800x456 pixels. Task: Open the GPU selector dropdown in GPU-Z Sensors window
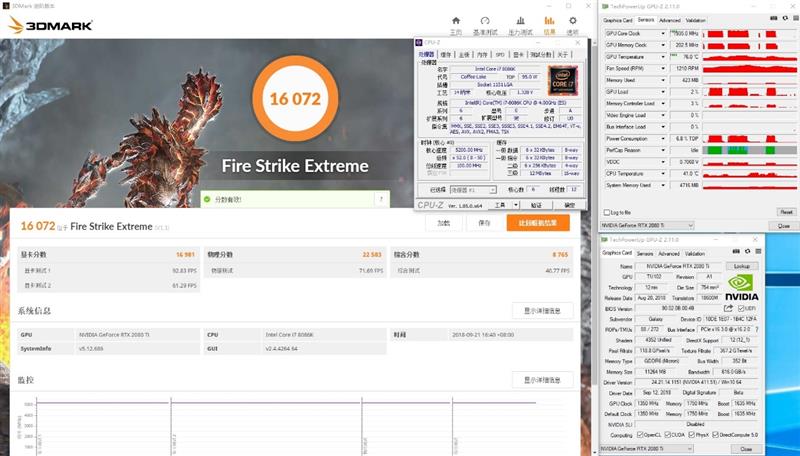(647, 225)
